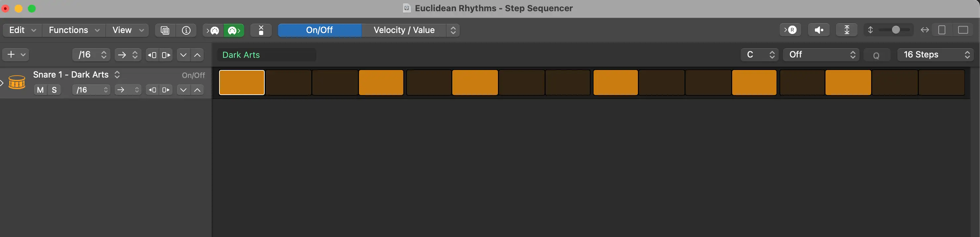Image resolution: width=980 pixels, height=237 pixels.
Task: Click the info inspector icon
Action: pos(186,30)
